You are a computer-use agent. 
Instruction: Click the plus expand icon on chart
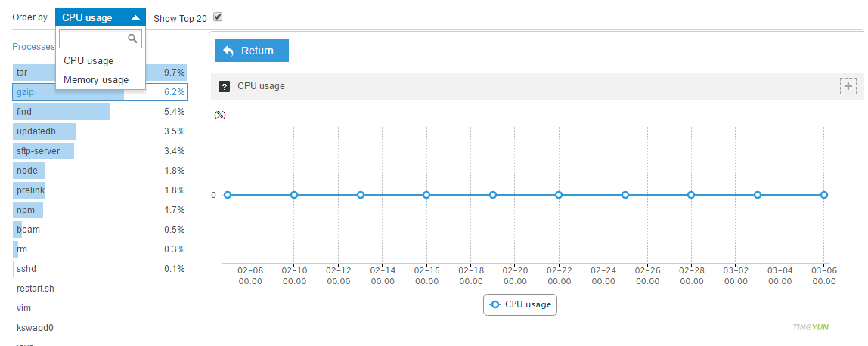(848, 86)
